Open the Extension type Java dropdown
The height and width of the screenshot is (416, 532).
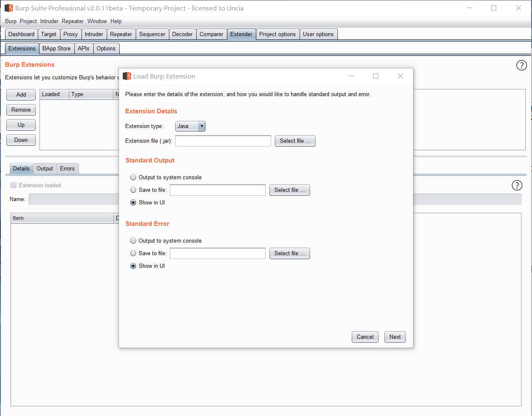click(x=190, y=126)
